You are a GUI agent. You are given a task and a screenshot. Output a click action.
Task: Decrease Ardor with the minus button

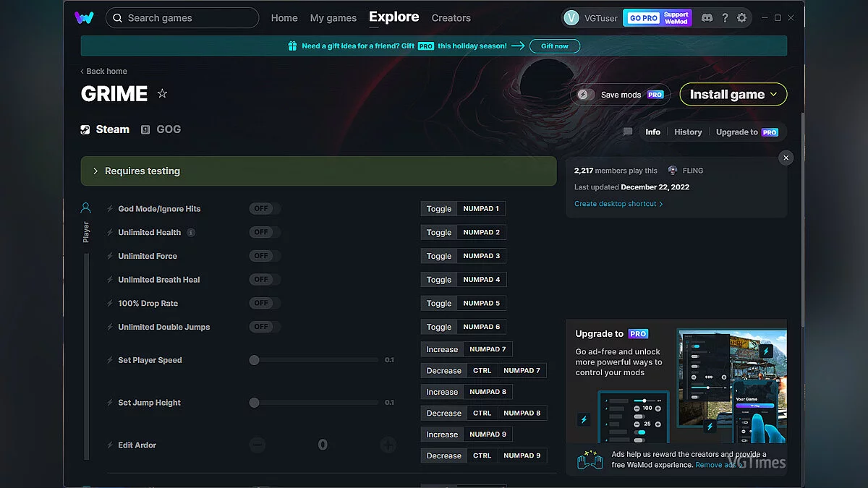coord(258,445)
